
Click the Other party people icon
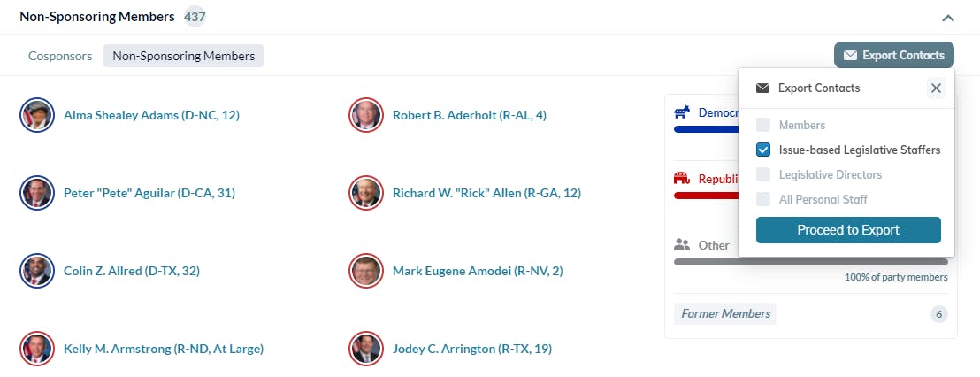point(682,245)
